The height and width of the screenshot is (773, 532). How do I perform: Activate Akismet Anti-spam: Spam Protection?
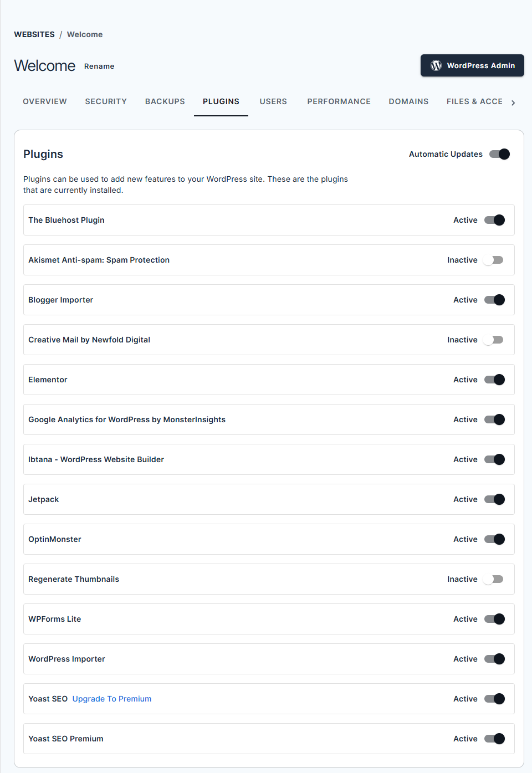pos(494,260)
